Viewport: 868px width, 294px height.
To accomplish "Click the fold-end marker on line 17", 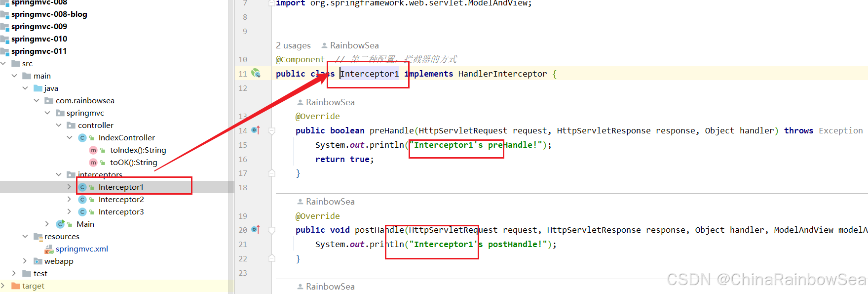I will pyautogui.click(x=271, y=173).
